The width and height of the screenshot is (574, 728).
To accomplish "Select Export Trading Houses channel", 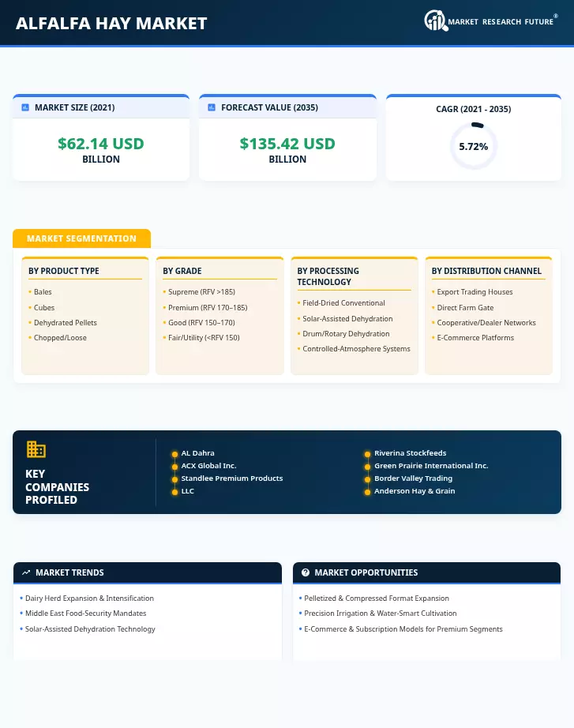I will coord(475,292).
